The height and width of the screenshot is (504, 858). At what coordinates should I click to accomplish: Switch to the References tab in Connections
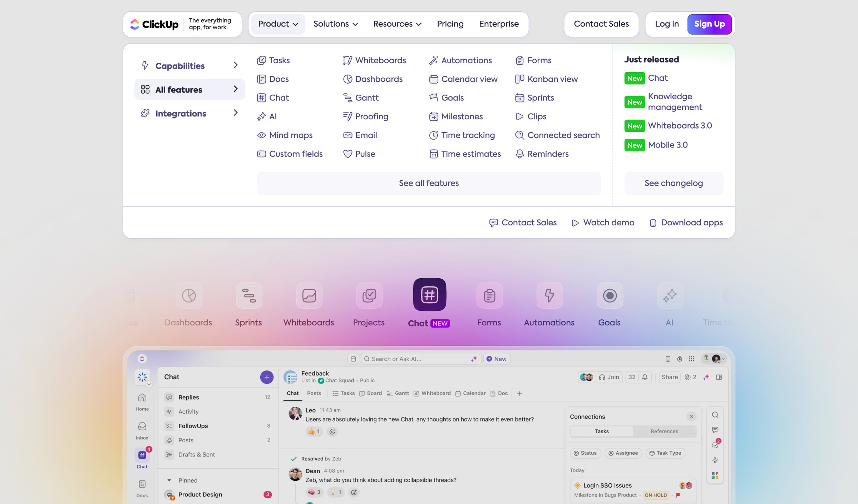pyautogui.click(x=664, y=431)
